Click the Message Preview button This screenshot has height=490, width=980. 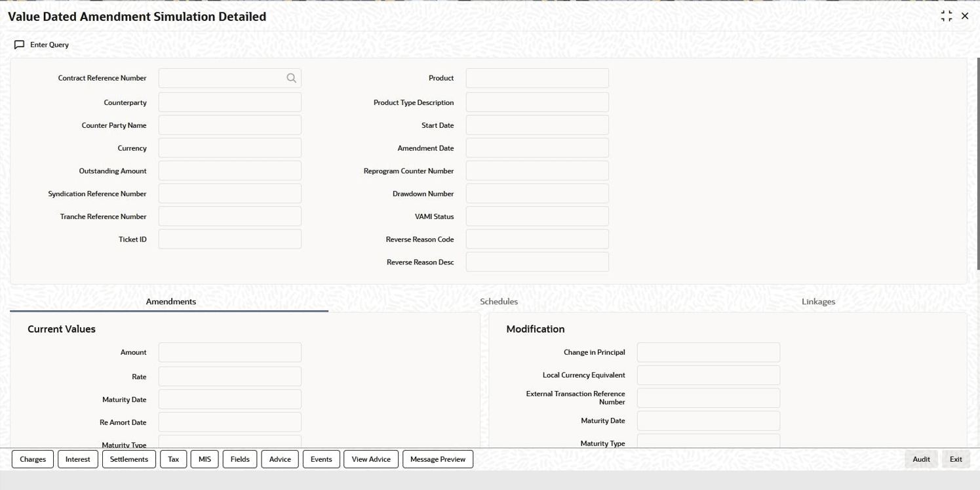[438, 459]
